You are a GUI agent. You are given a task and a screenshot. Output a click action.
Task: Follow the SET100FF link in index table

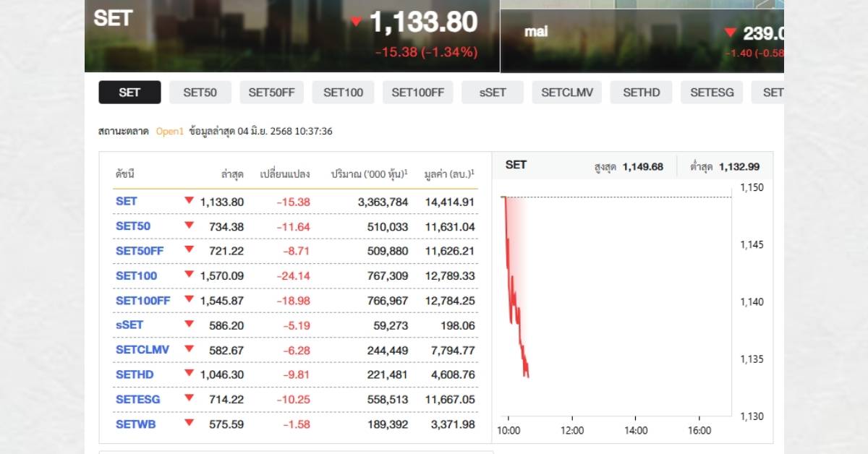[x=142, y=300]
